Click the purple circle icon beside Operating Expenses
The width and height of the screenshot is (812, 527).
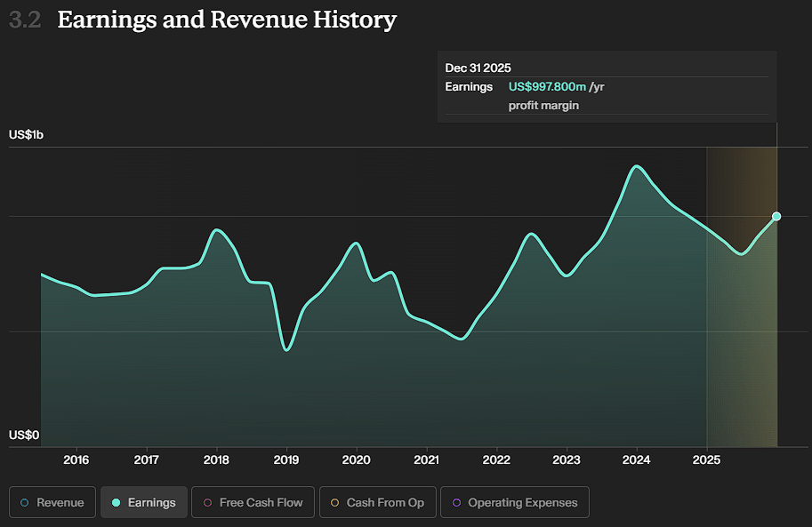(456, 503)
